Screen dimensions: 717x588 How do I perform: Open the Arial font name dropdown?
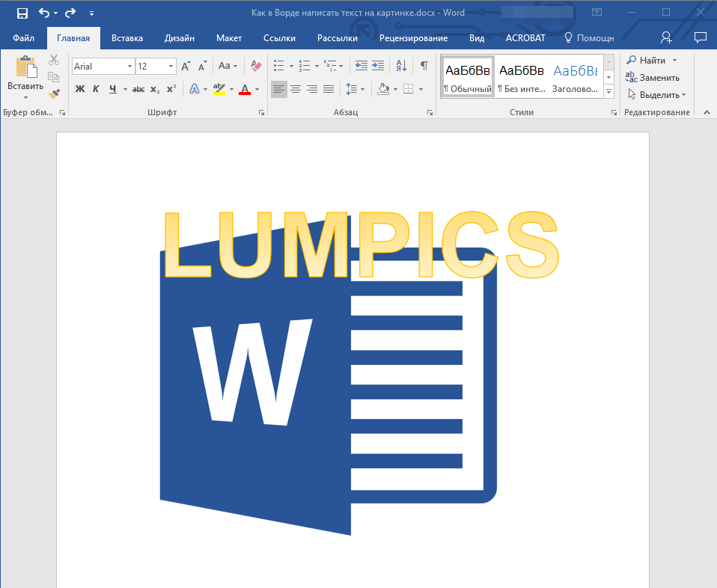point(130,66)
